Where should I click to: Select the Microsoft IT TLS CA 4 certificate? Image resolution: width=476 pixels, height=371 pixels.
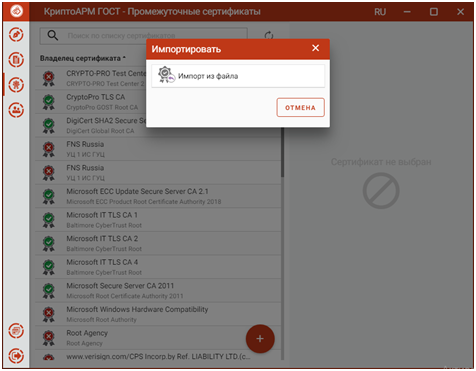pos(158,267)
